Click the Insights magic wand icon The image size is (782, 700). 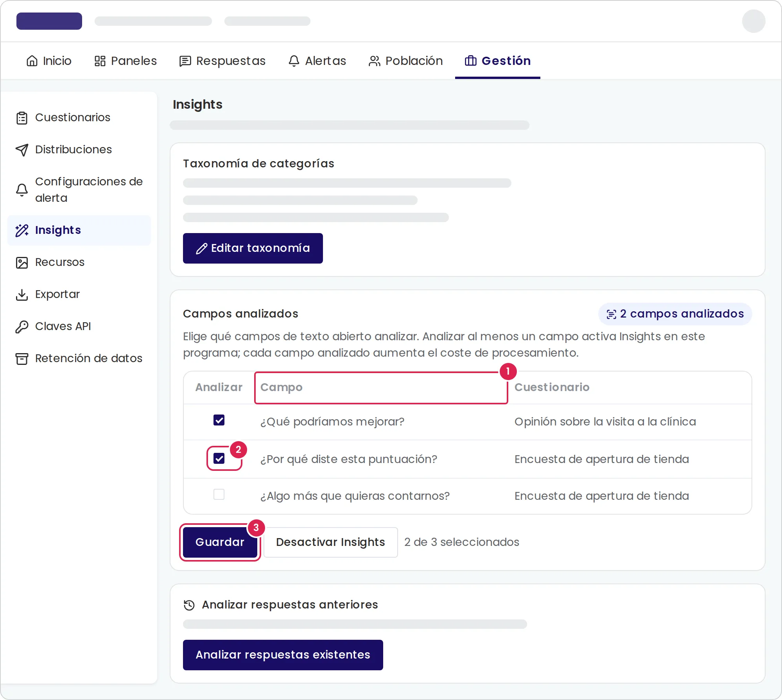point(22,230)
